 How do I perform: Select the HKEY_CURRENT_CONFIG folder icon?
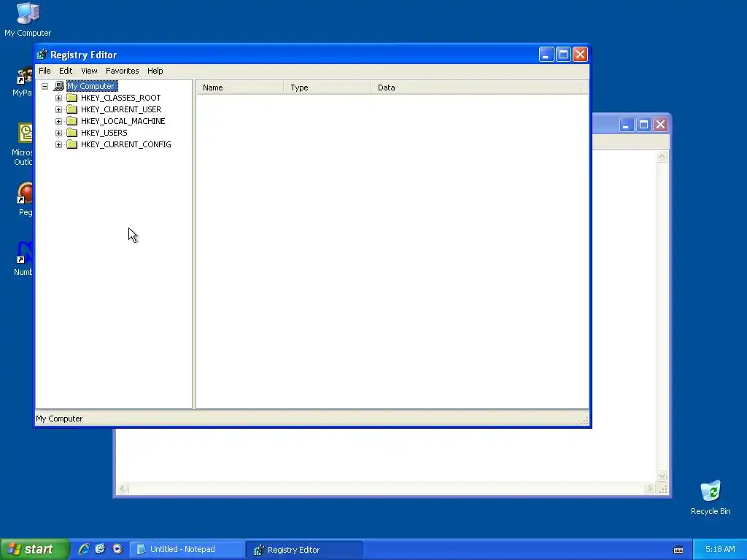click(x=72, y=144)
